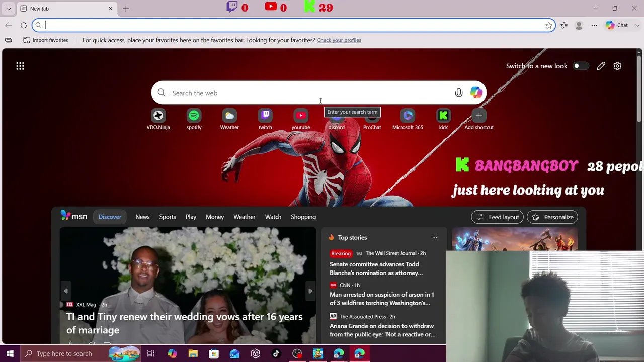The height and width of the screenshot is (362, 644).
Task: Select the Weather feed tab
Action: [x=244, y=217]
